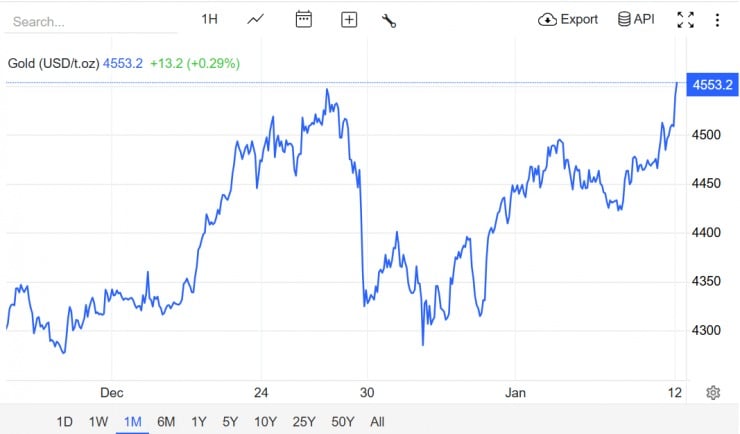Click the API database button
Viewport: 740px width, 434px height.
click(636, 19)
